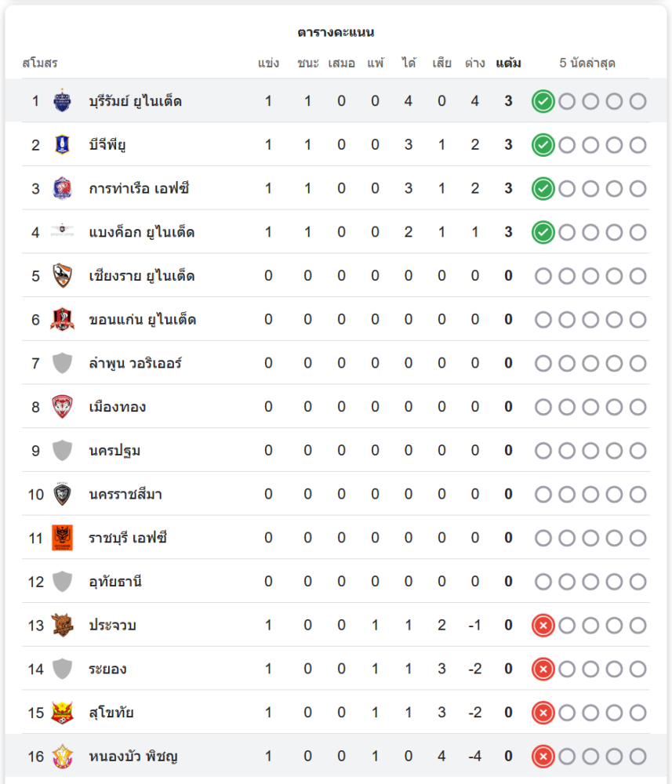Image resolution: width=672 pixels, height=784 pixels.
Task: Open the ลำพูน วอริเออร์ team link
Action: pos(135,363)
